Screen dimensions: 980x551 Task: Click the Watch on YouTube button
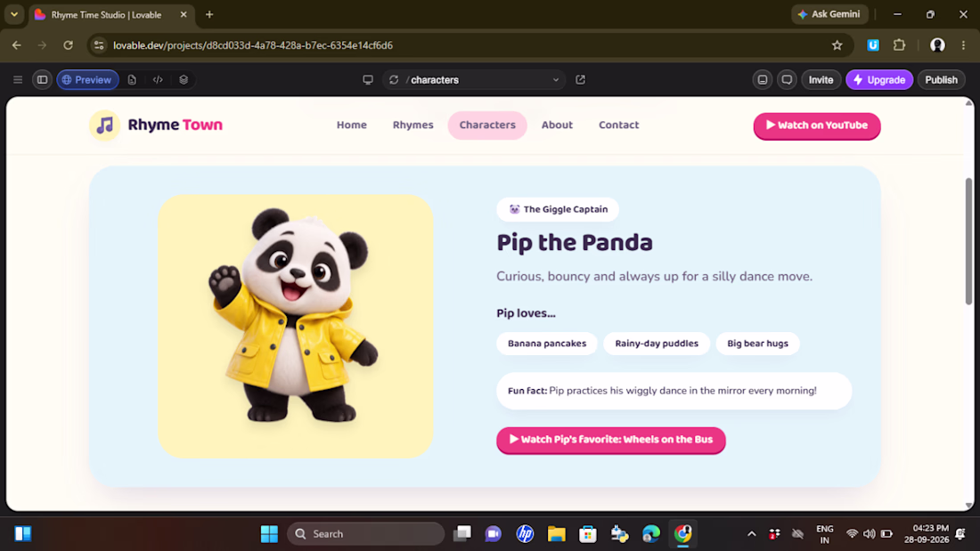tap(817, 126)
